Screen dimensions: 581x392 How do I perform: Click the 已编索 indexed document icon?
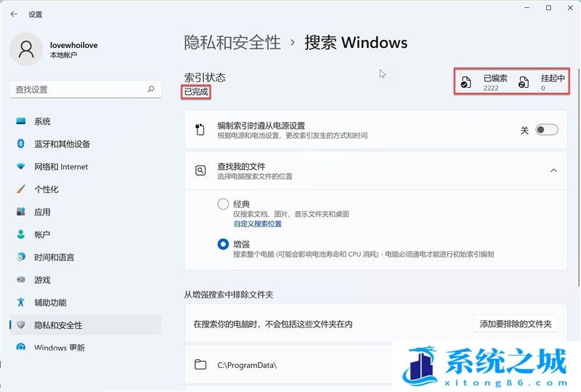click(x=466, y=82)
